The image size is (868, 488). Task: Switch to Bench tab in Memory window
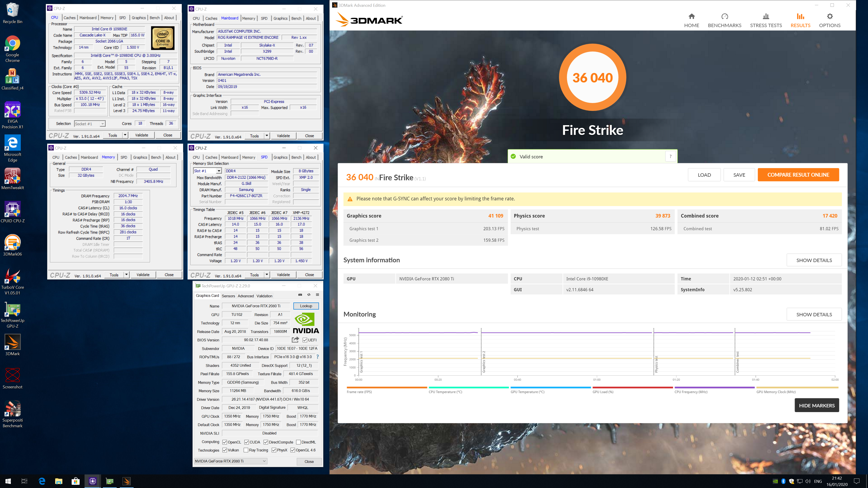(x=156, y=157)
